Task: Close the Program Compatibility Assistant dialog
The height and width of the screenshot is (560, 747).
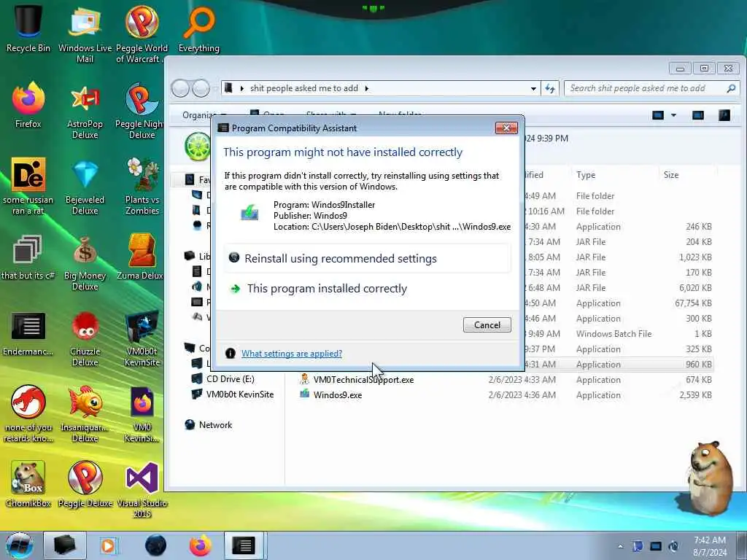Action: tap(506, 128)
